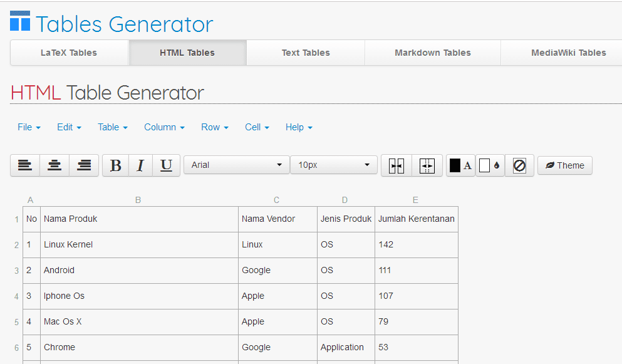Click the merge cells icon
The height and width of the screenshot is (364, 622).
pos(397,165)
